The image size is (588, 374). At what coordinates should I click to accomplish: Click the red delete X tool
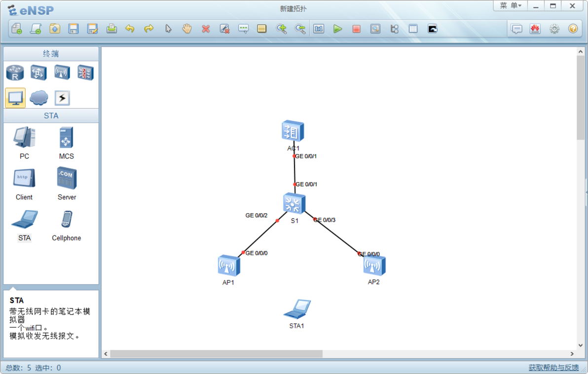[x=206, y=29]
